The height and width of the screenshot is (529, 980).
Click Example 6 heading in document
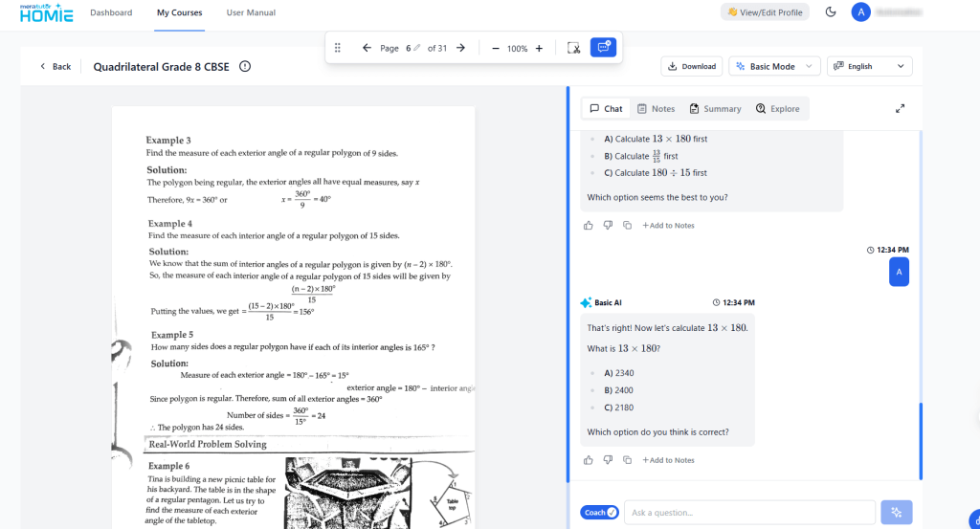click(x=168, y=465)
